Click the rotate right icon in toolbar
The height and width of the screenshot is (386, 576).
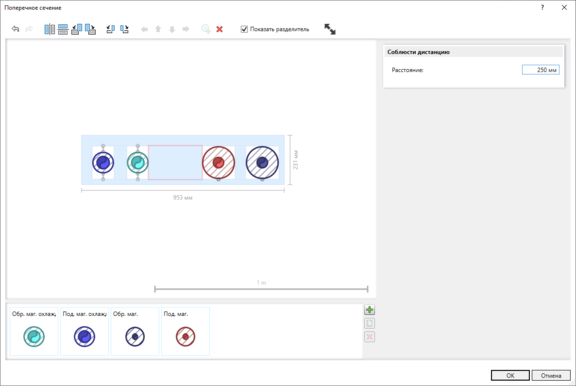pos(90,29)
